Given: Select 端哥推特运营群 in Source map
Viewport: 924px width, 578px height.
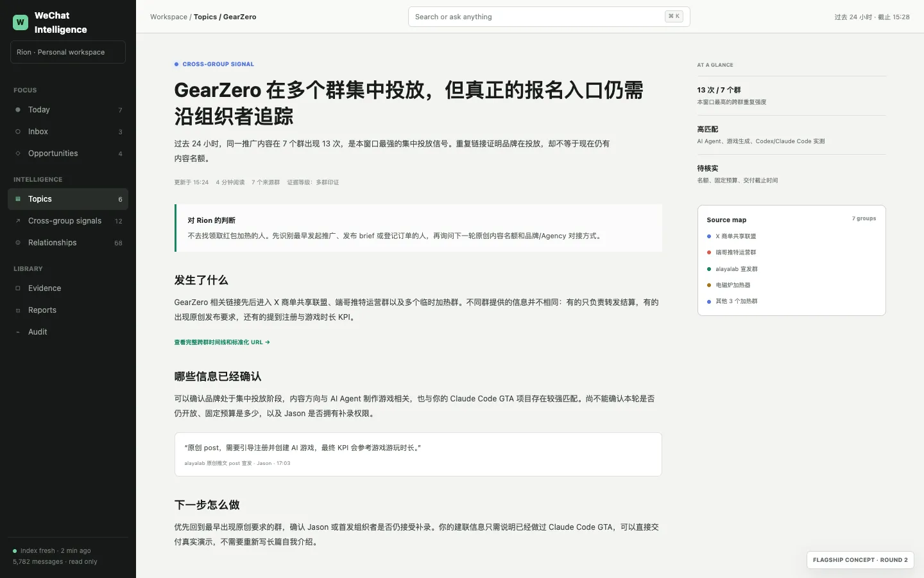Looking at the screenshot, I should point(735,252).
